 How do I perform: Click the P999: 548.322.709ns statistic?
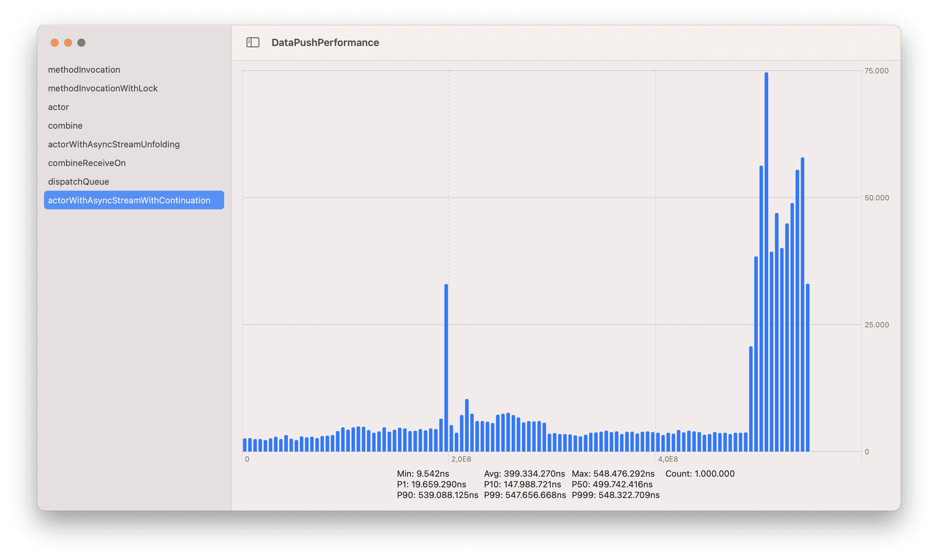[x=615, y=495]
